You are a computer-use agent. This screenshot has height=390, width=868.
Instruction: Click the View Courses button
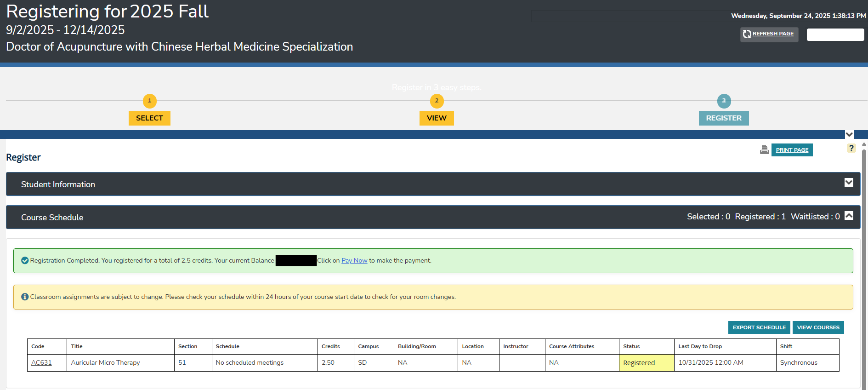[x=818, y=327]
